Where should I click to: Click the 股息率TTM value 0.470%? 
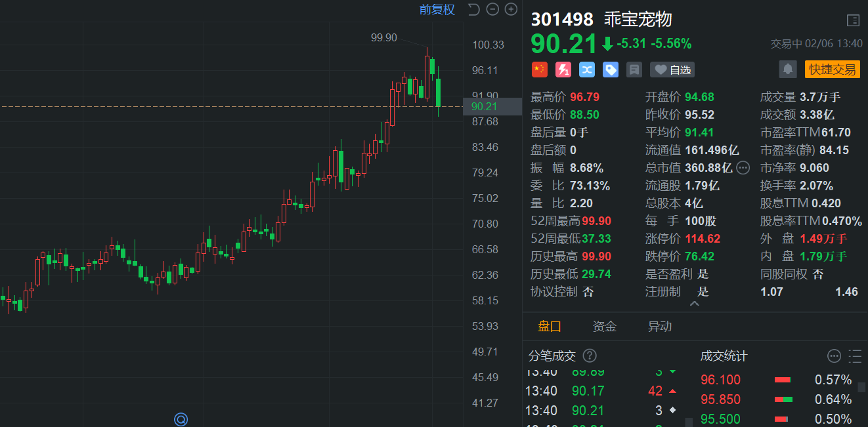click(x=842, y=221)
